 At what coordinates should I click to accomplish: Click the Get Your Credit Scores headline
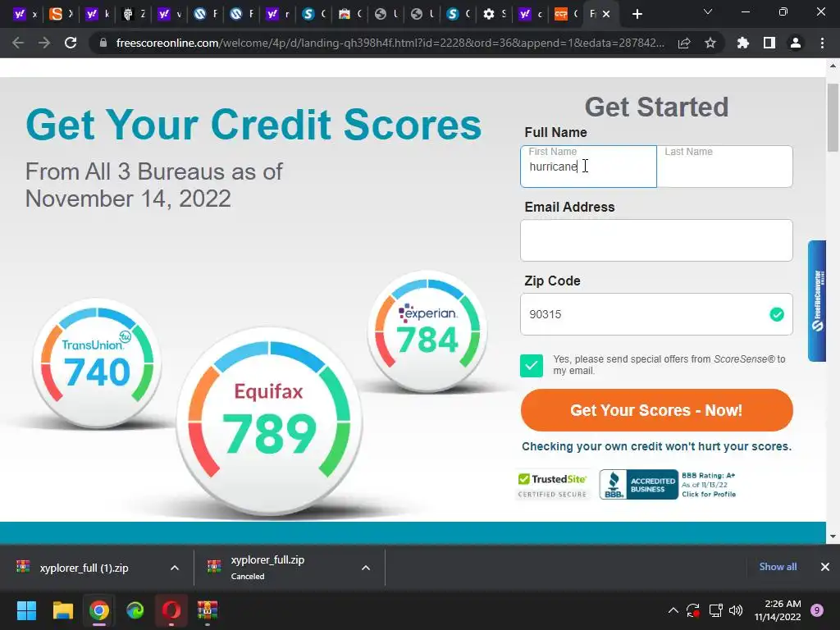coord(253,125)
